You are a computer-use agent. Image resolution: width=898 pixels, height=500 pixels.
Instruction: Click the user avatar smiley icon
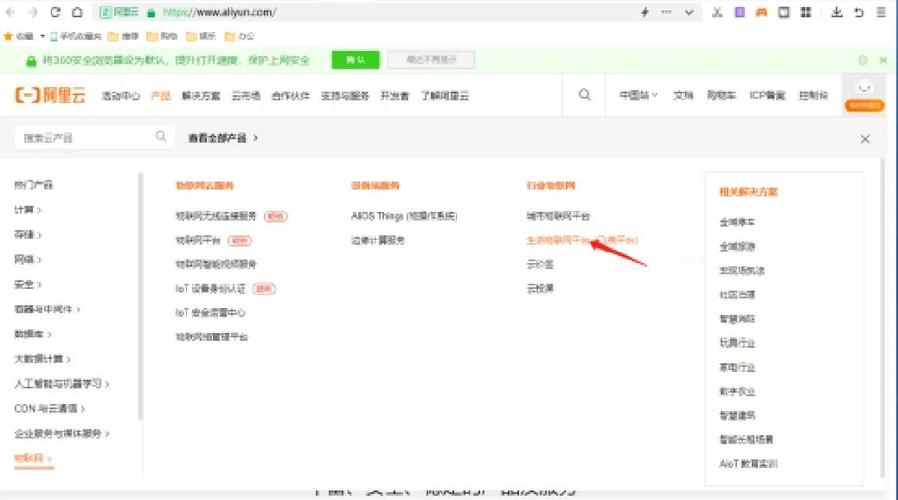click(865, 87)
